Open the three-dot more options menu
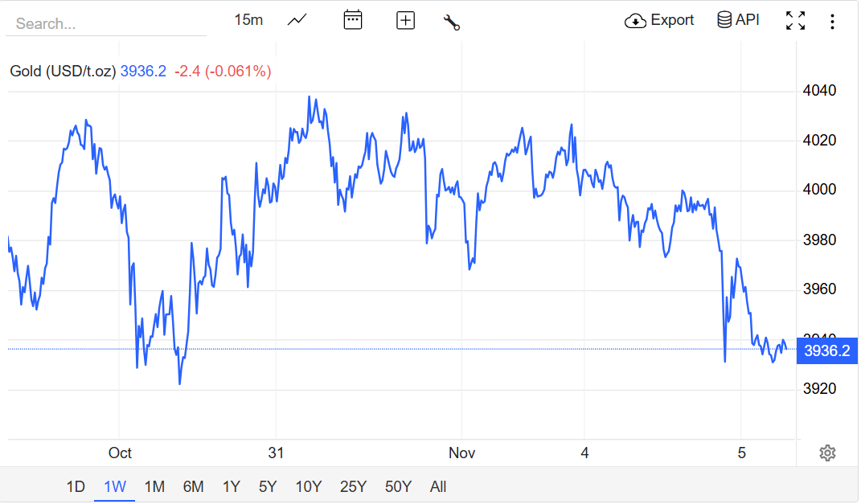This screenshot has height=504, width=861. coord(832,22)
